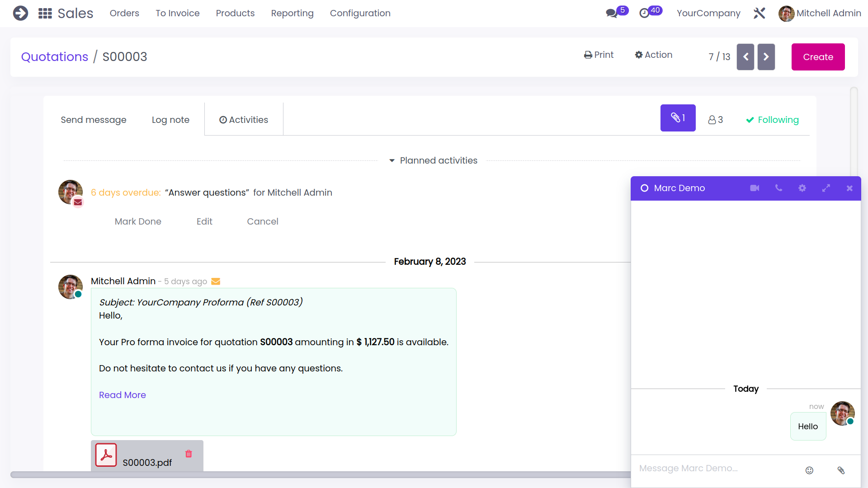Click the Create button

[818, 57]
